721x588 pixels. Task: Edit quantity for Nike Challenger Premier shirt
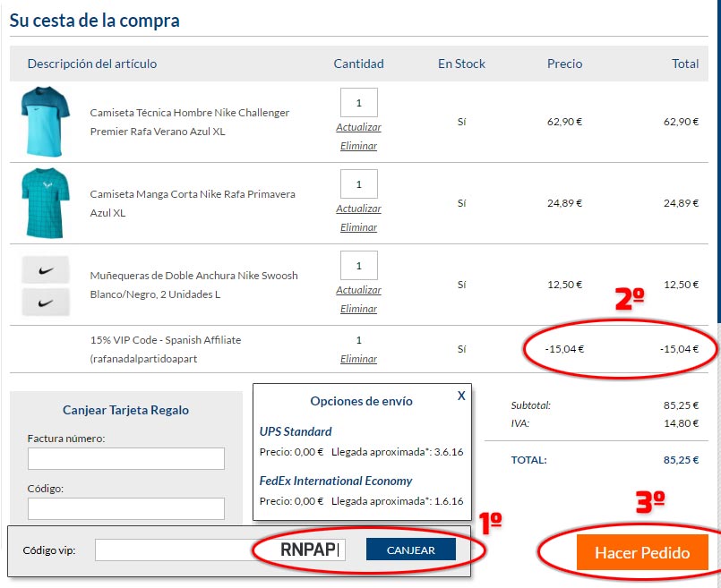(x=358, y=102)
